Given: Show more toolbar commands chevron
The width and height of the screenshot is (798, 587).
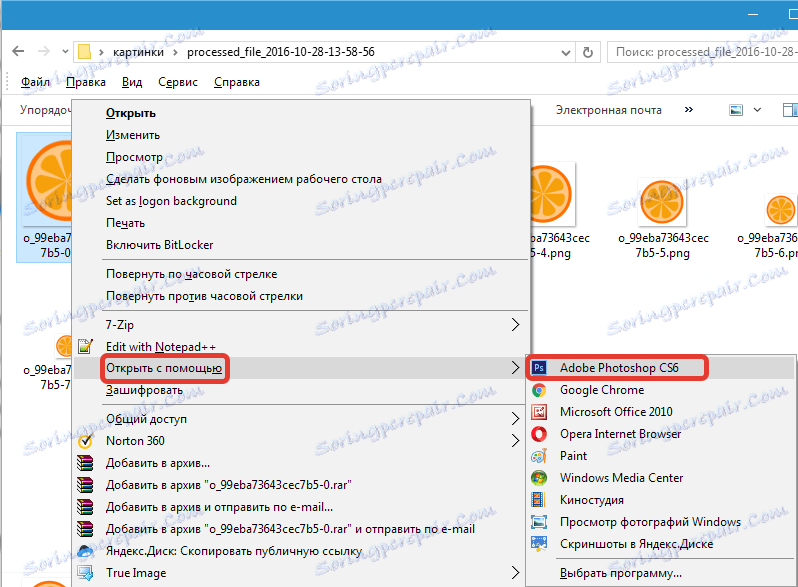Looking at the screenshot, I should point(689,109).
